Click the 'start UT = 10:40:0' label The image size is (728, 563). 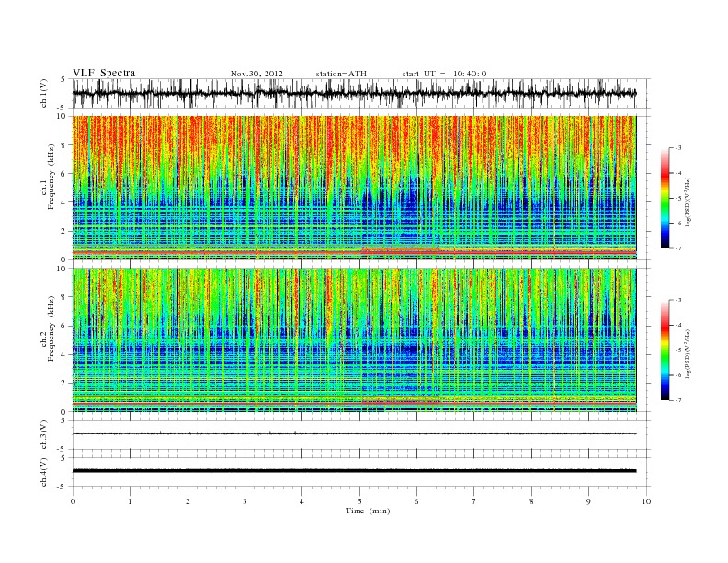444,74
